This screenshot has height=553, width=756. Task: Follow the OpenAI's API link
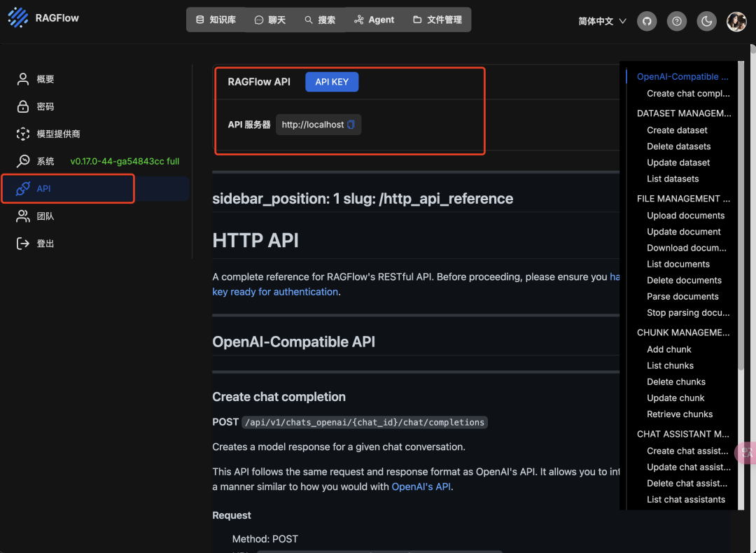pos(421,486)
